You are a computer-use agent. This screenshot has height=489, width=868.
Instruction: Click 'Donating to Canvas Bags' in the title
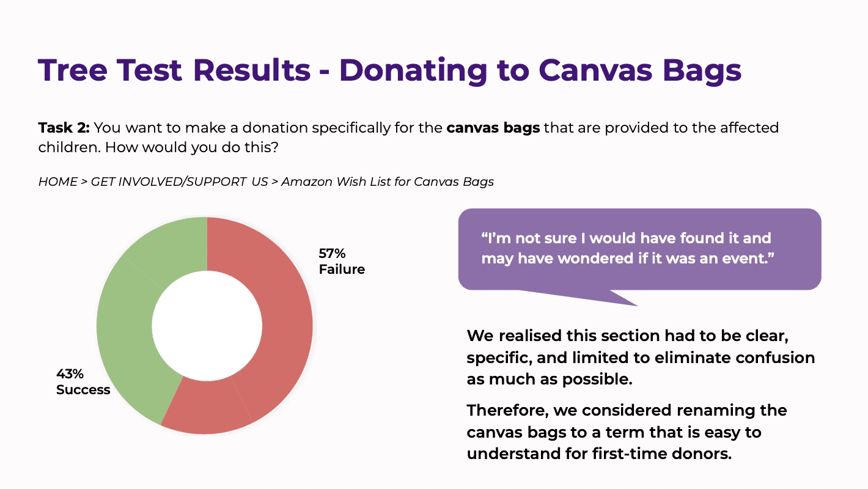pyautogui.click(x=540, y=71)
